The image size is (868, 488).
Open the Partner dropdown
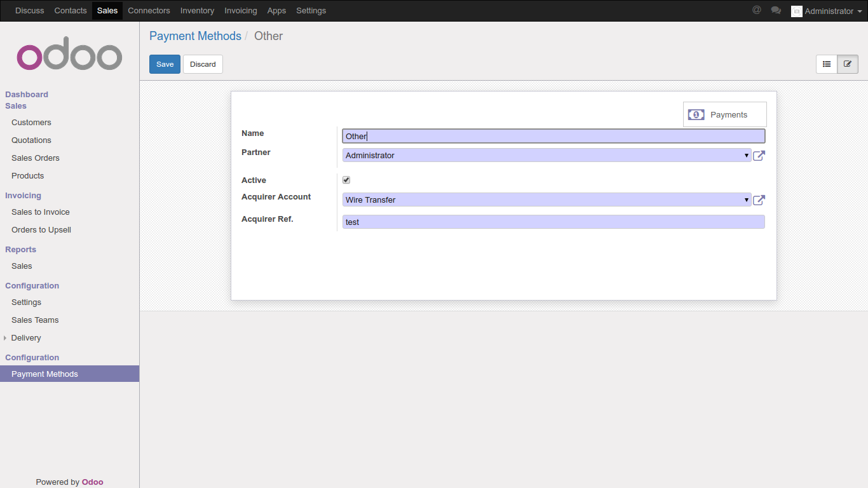click(546, 155)
